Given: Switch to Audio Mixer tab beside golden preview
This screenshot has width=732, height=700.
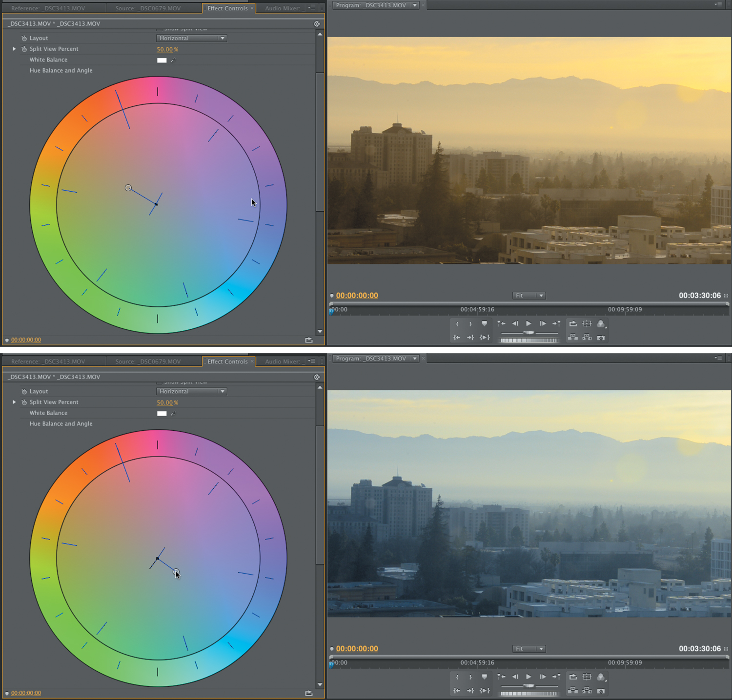Looking at the screenshot, I should click(x=285, y=8).
